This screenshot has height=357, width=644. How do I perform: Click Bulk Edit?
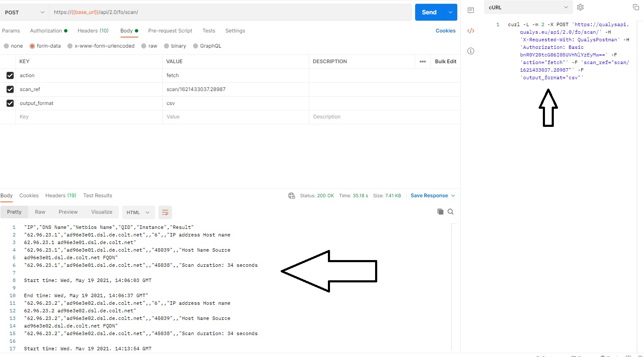point(445,62)
